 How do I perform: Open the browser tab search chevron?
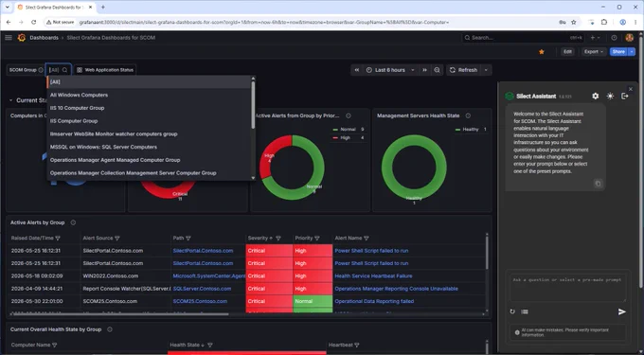7,7
